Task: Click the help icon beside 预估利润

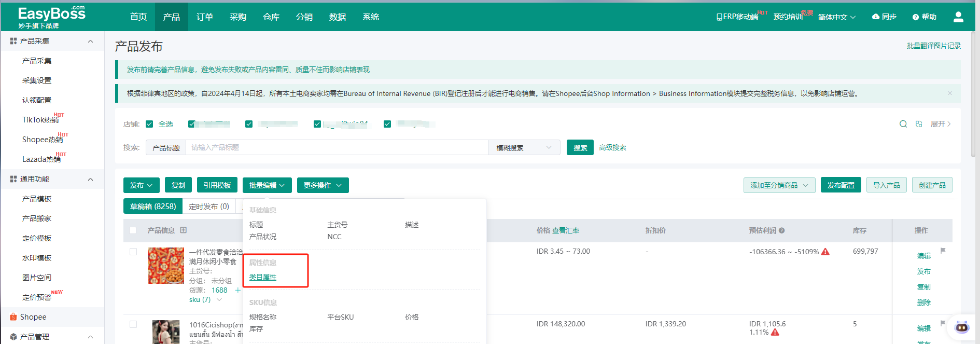Action: click(x=781, y=230)
